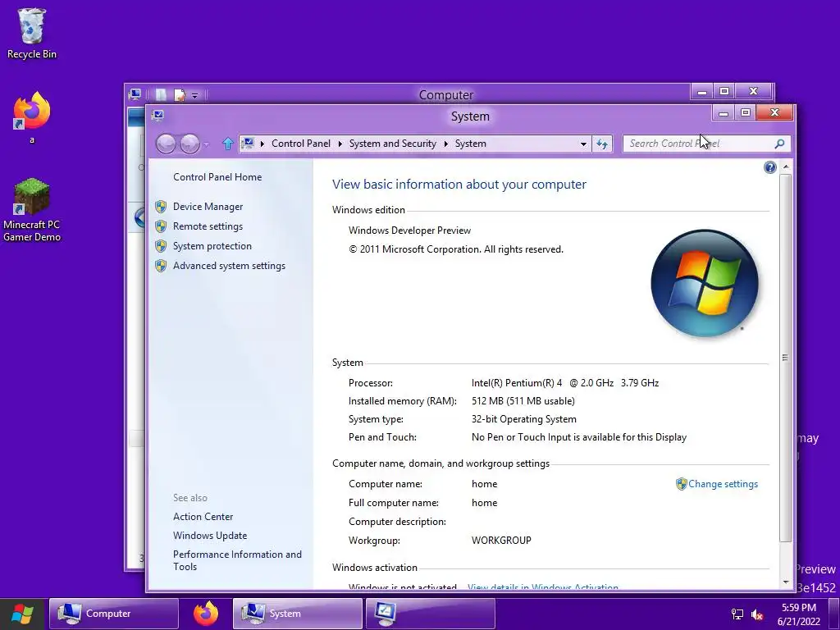Viewport: 840px width, 630px height.
Task: Open Windows Update link
Action: 210,536
